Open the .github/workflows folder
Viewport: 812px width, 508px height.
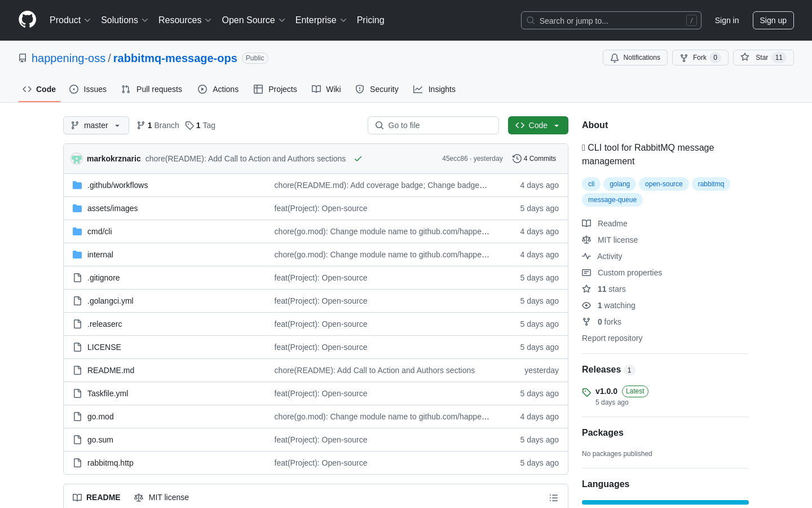click(117, 185)
